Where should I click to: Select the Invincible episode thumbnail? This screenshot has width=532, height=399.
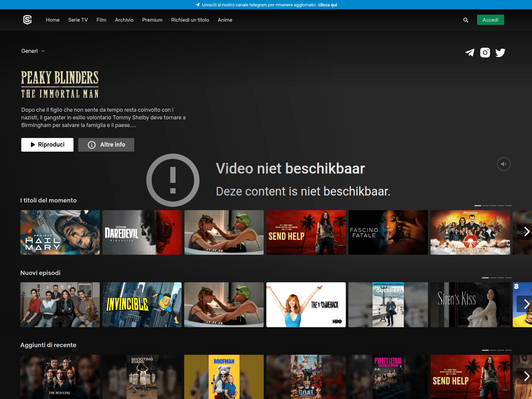coord(142,305)
